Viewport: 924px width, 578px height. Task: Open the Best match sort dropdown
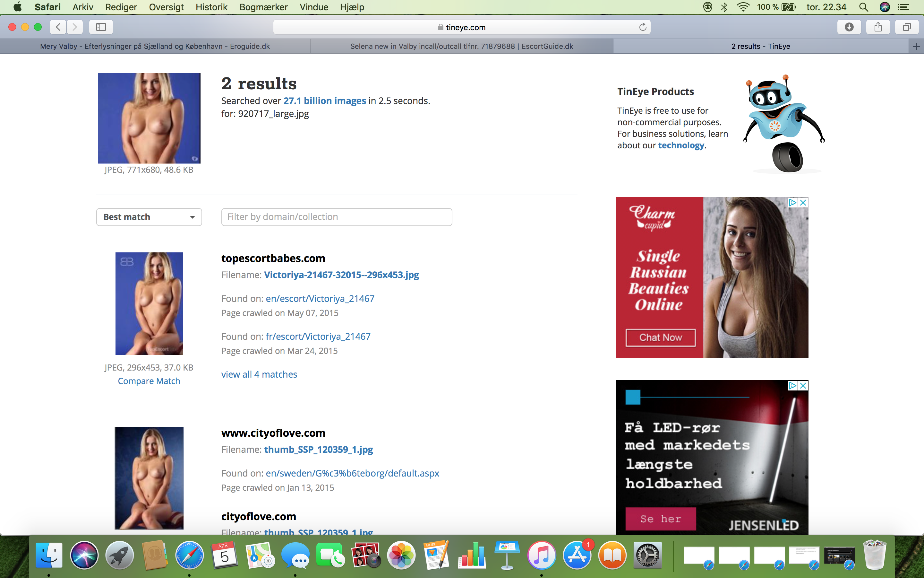(149, 217)
